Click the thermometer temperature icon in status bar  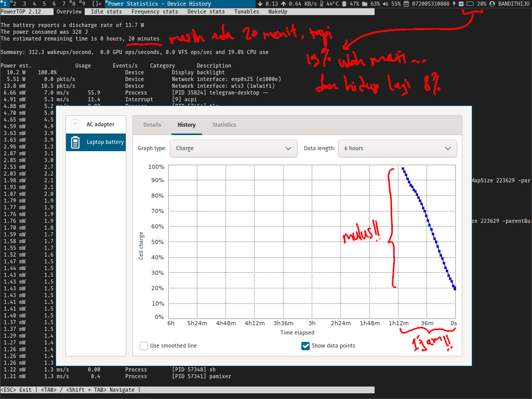(x=322, y=4)
